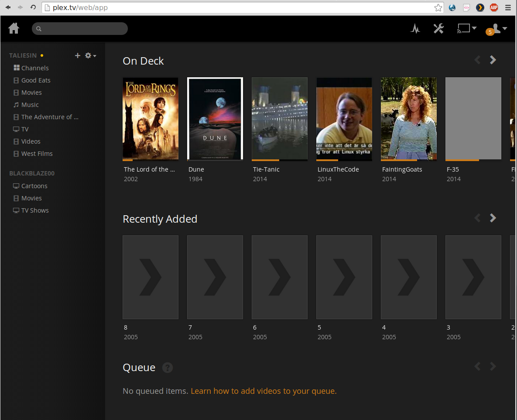Open the Taliesin server gear menu
The width and height of the screenshot is (517, 420).
click(x=90, y=55)
